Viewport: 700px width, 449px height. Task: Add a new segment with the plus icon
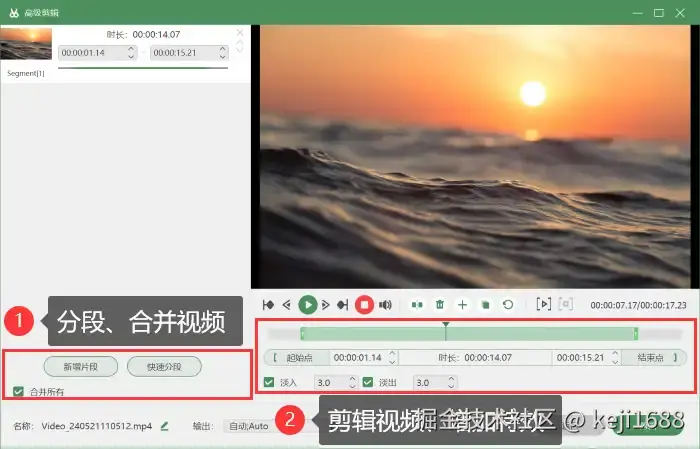[462, 305]
